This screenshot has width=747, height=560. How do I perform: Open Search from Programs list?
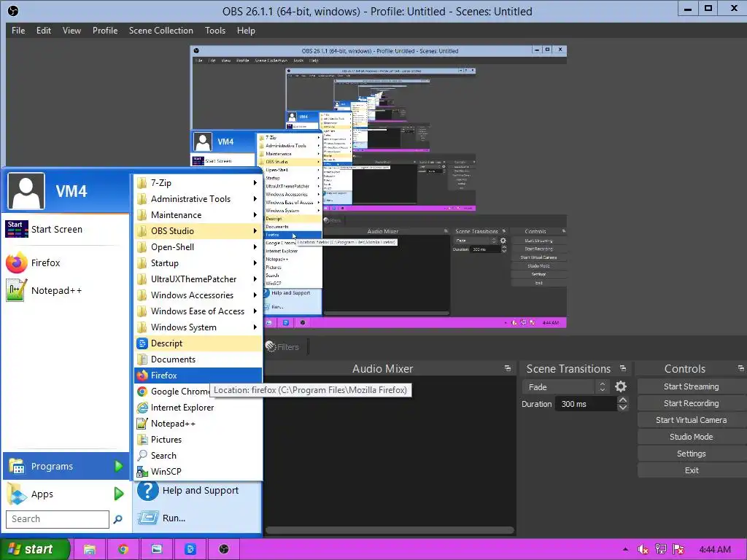[198, 456]
